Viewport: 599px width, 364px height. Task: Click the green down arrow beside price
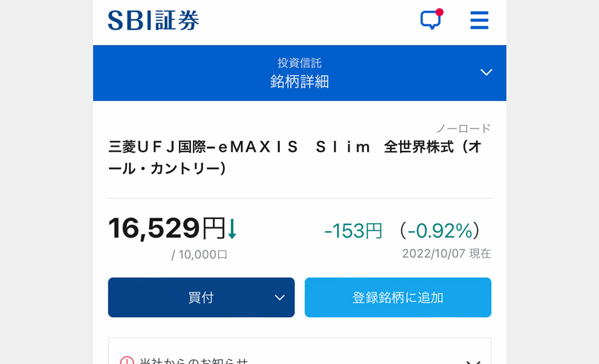click(232, 229)
